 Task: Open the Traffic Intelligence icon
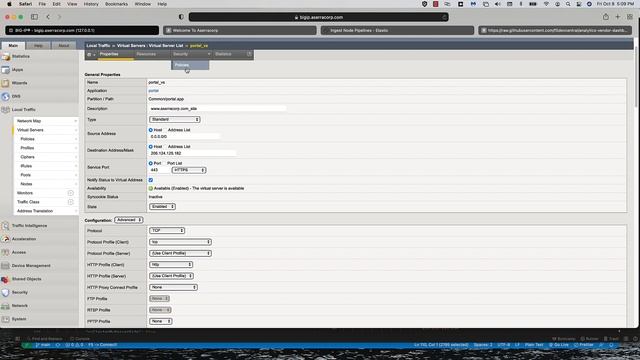coord(6,226)
